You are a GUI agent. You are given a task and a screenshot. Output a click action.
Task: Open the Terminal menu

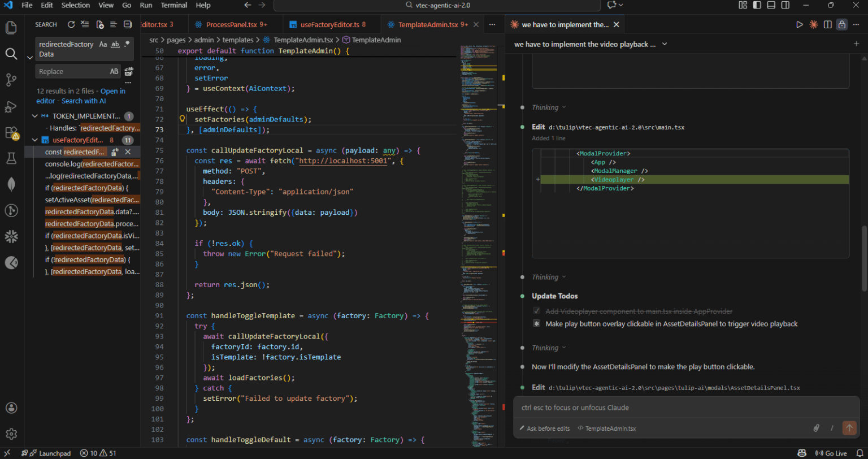click(174, 5)
